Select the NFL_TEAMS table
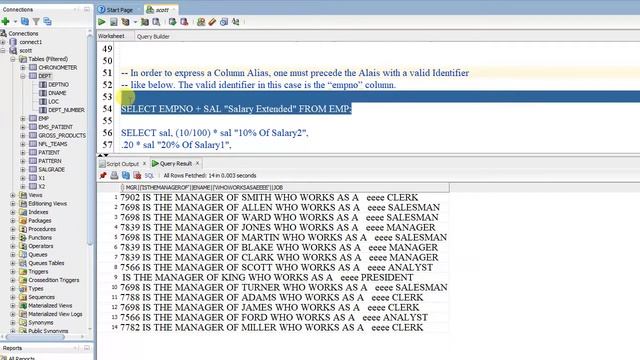 tap(53, 144)
